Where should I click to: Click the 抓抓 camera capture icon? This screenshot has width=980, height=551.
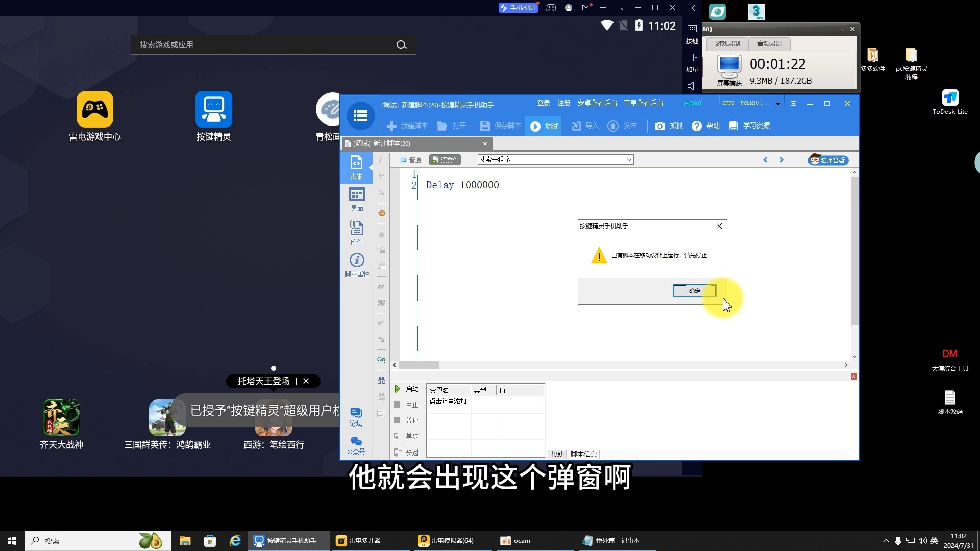click(x=660, y=126)
